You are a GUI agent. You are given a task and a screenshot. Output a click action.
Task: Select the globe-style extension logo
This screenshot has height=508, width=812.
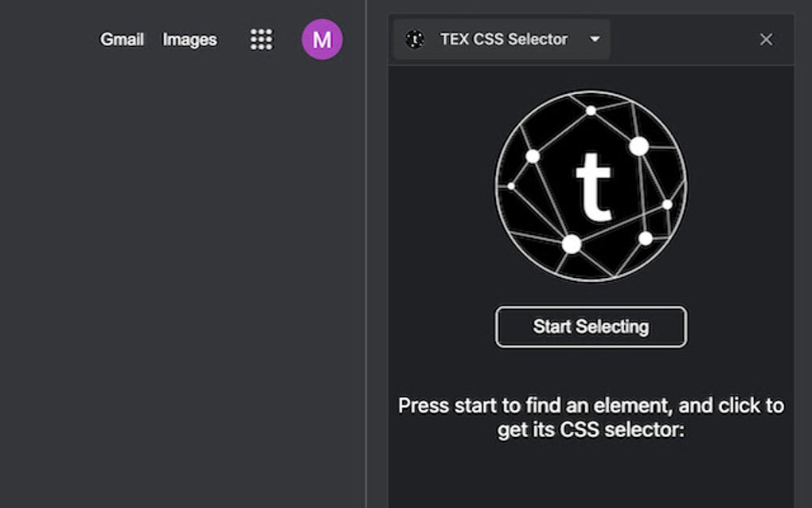coord(591,186)
